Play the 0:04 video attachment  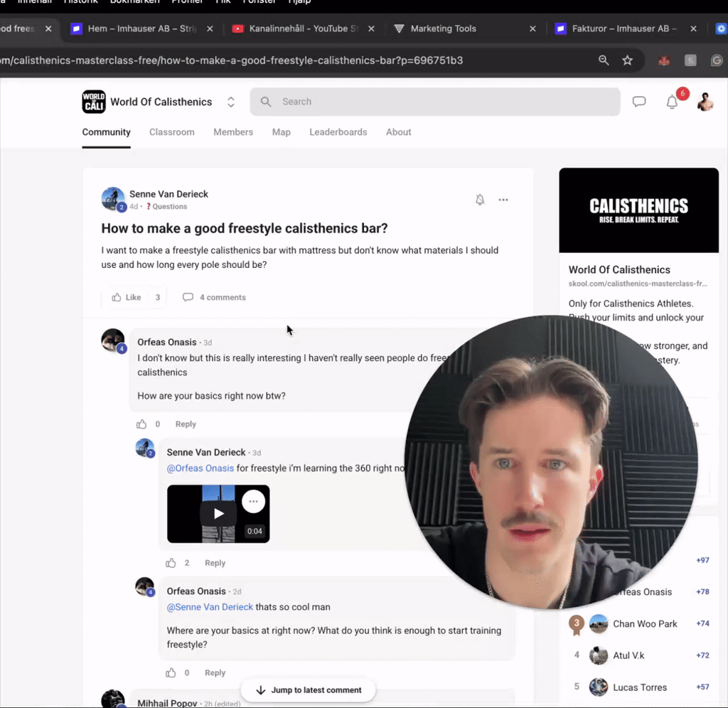[x=219, y=513]
